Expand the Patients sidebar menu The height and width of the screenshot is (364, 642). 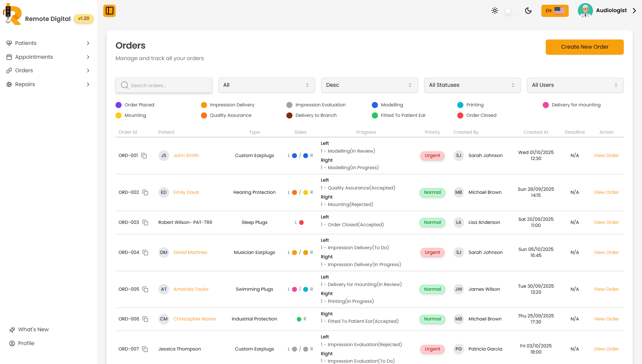48,43
